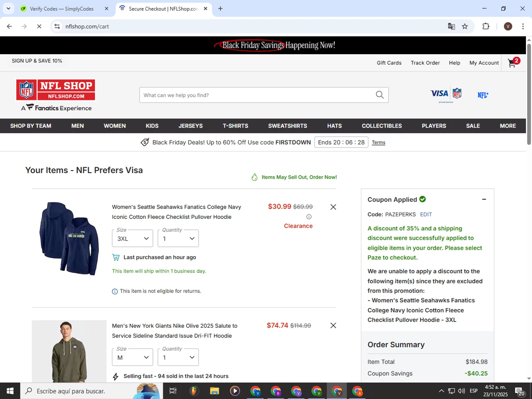Image resolution: width=532 pixels, height=399 pixels.
Task: View site information icon in address bar
Action: [57, 26]
